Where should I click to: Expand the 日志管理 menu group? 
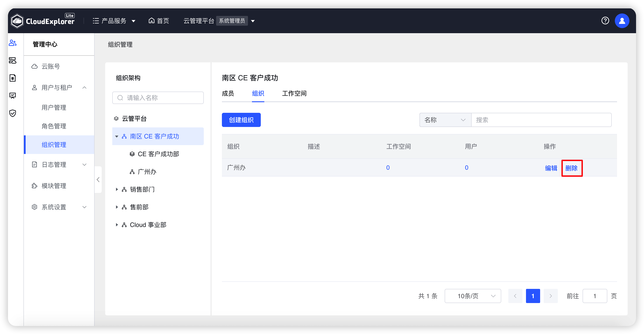click(x=84, y=165)
